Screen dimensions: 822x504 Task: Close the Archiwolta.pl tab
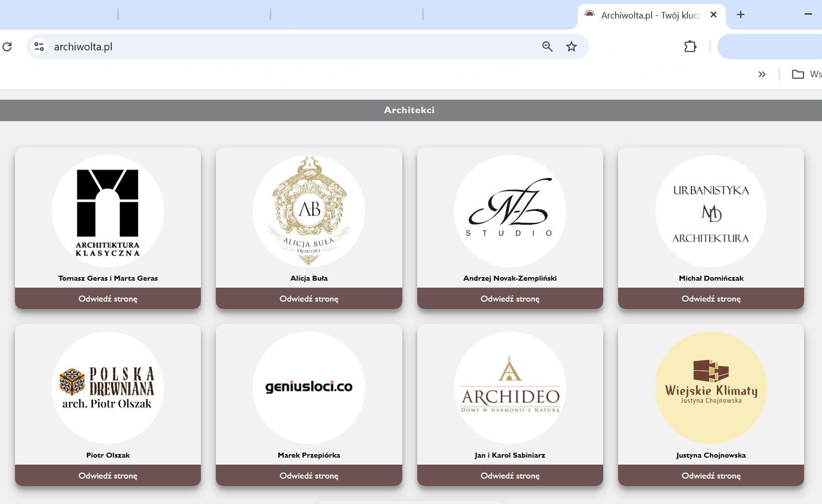[x=713, y=15]
